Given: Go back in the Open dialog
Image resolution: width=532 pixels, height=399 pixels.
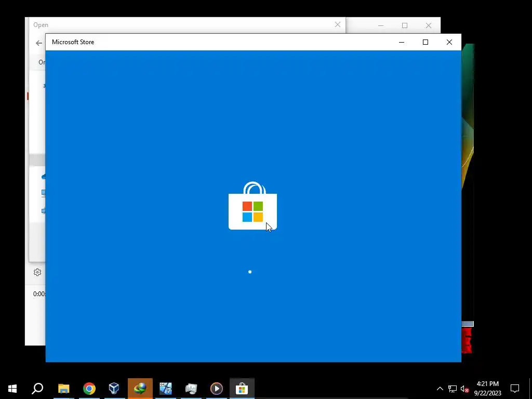Looking at the screenshot, I should (x=39, y=43).
